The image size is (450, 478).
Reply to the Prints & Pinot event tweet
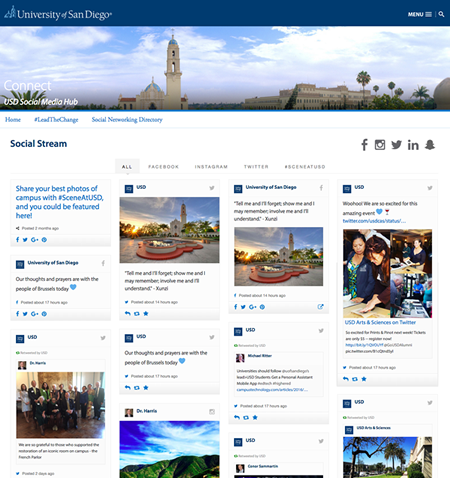346,379
